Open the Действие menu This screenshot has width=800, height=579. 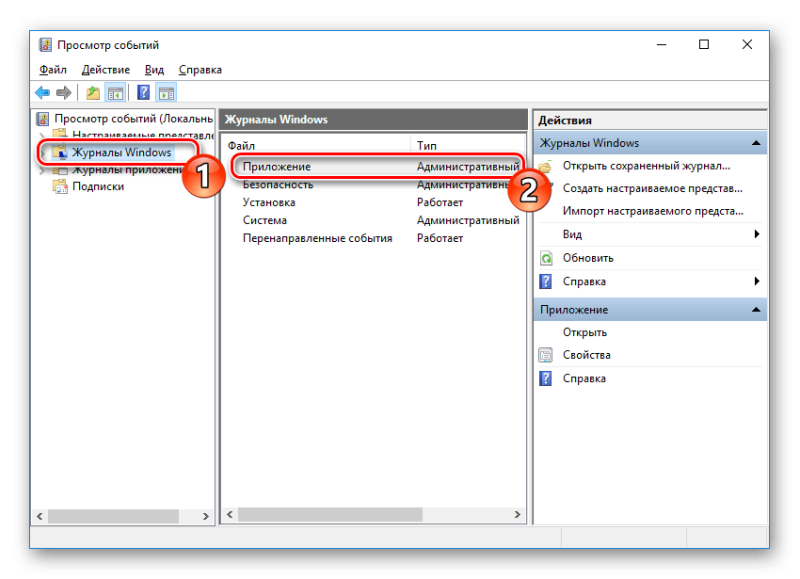[x=106, y=70]
